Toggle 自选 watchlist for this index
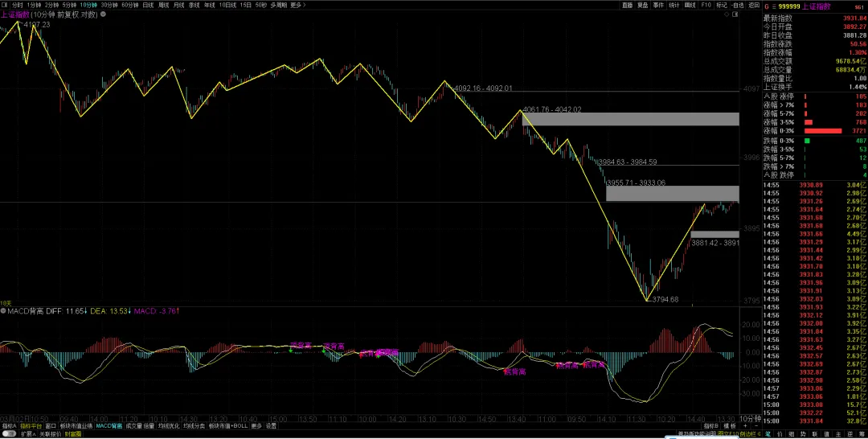868x439 pixels. pos(737,5)
